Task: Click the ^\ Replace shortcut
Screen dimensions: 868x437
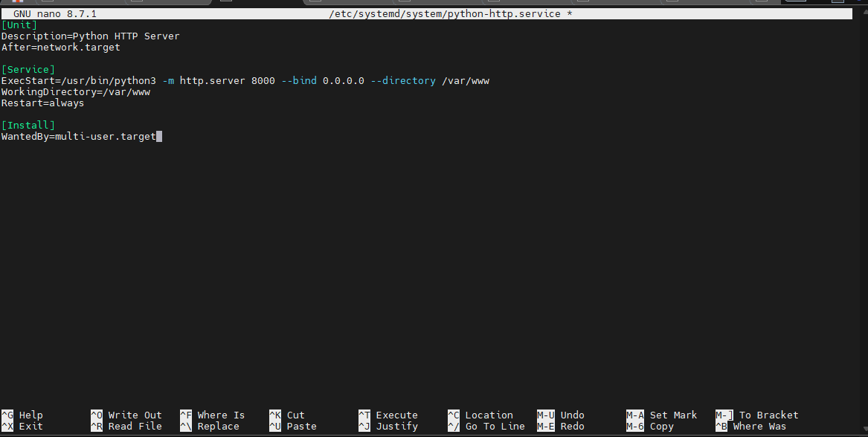Action: [x=210, y=426]
